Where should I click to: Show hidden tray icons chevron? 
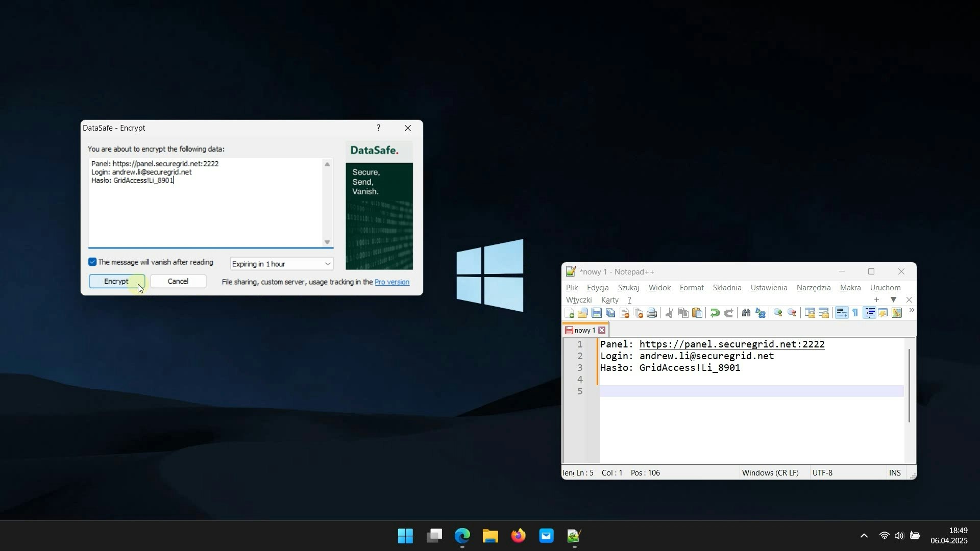pyautogui.click(x=864, y=536)
